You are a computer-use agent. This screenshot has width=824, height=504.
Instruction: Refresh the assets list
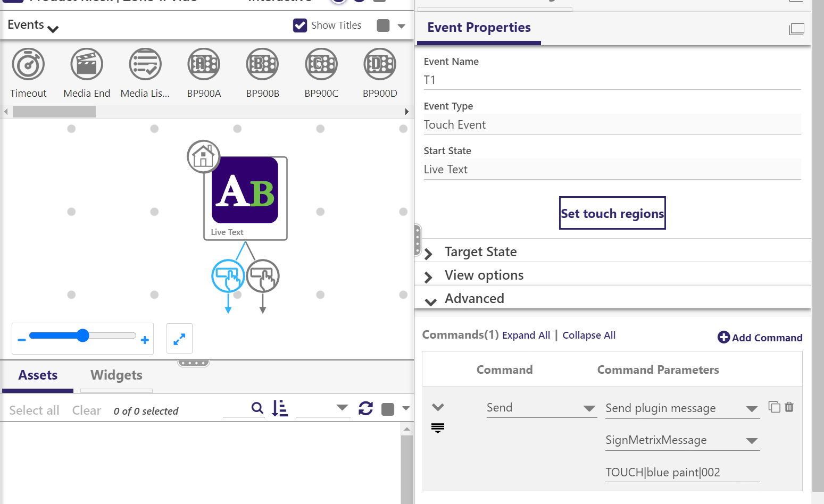pyautogui.click(x=365, y=408)
